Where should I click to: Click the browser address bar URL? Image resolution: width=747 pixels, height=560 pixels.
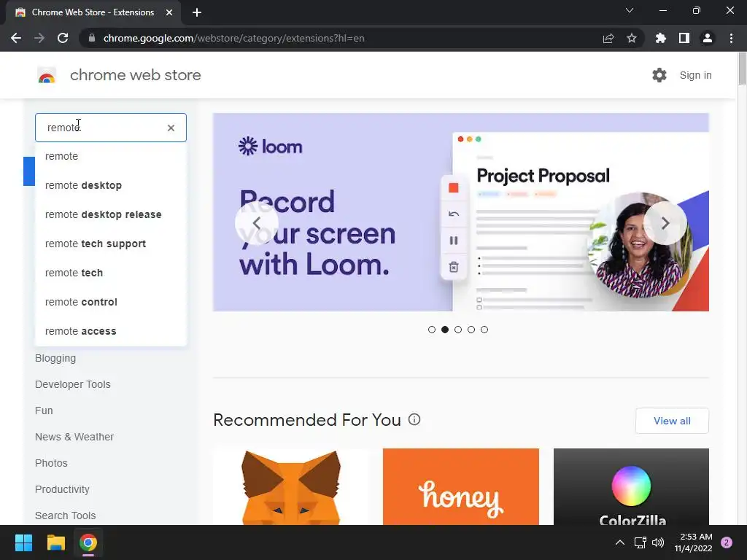coord(233,38)
